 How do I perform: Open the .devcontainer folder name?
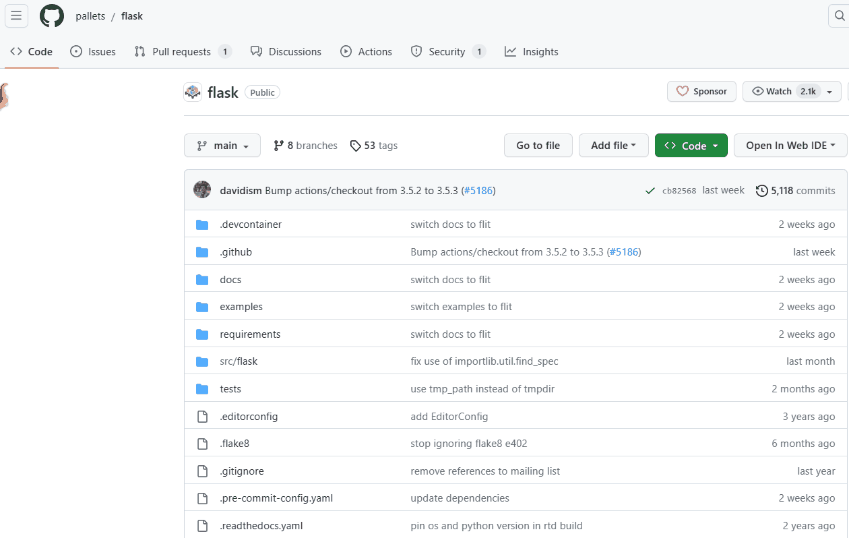[x=251, y=225]
